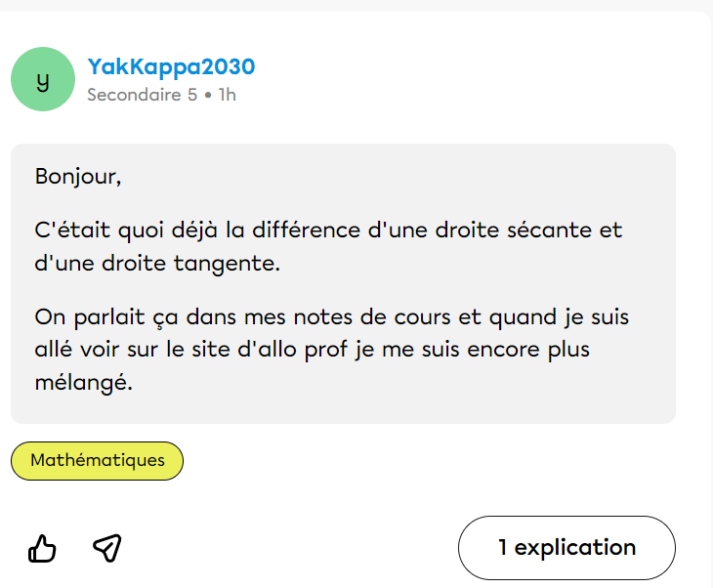Like the post with the thumbs-up icon
This screenshot has height=588, width=713.
pyautogui.click(x=42, y=549)
